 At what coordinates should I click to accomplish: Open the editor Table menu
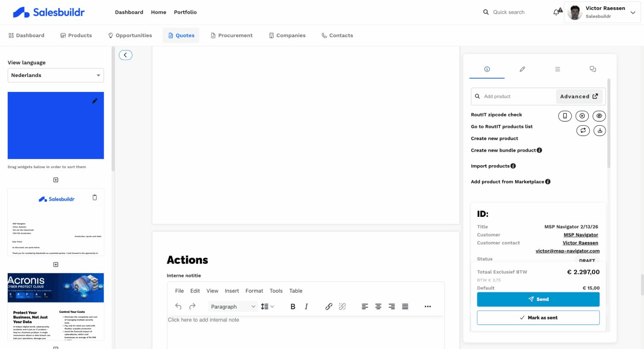pos(296,291)
